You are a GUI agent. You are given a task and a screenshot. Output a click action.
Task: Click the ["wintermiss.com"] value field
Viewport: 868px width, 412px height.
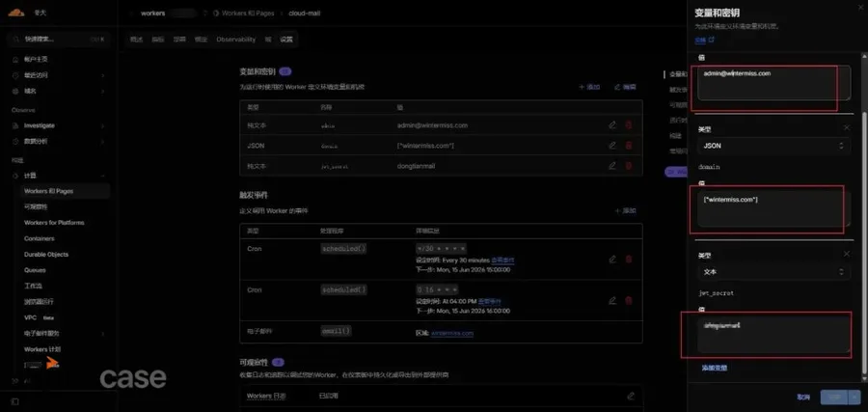click(x=773, y=210)
